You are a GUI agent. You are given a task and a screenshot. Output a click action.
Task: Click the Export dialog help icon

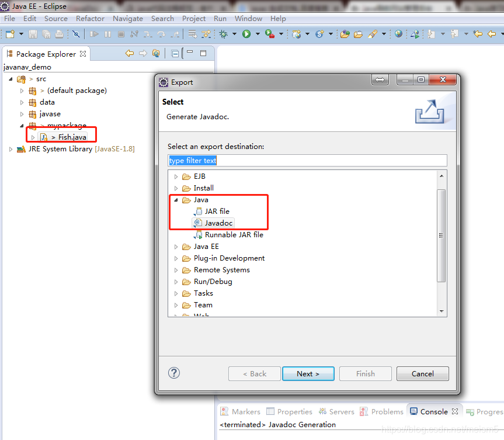click(x=174, y=373)
